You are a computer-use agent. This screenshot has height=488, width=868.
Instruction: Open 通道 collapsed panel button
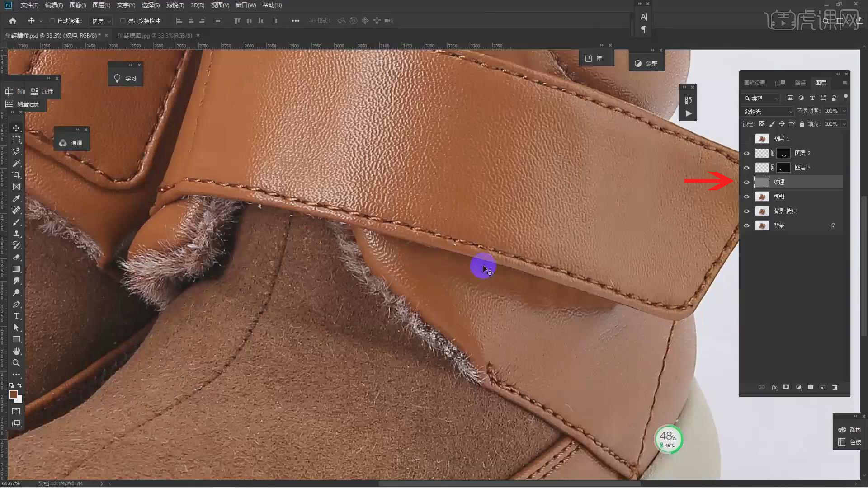coord(71,143)
